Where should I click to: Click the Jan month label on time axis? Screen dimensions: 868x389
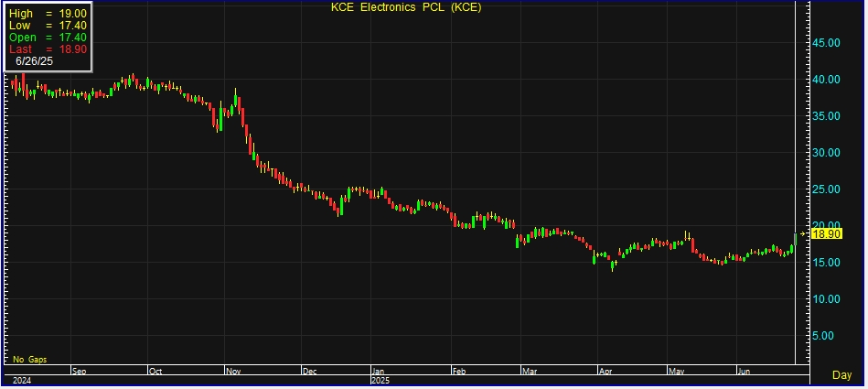click(378, 371)
